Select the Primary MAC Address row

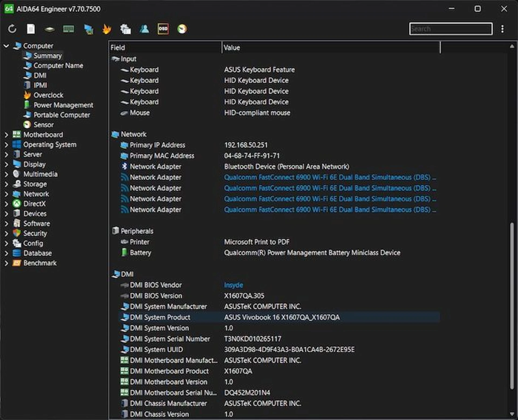pyautogui.click(x=279, y=156)
